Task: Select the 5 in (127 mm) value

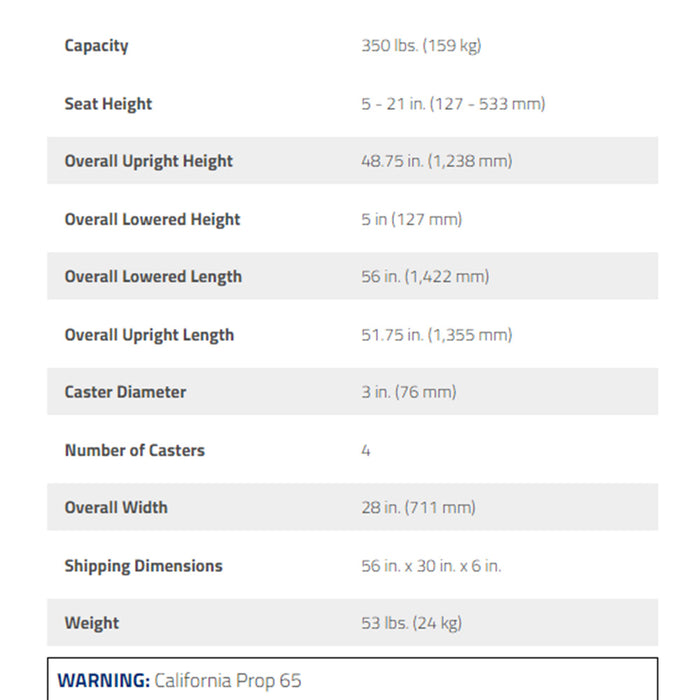Action: click(411, 219)
